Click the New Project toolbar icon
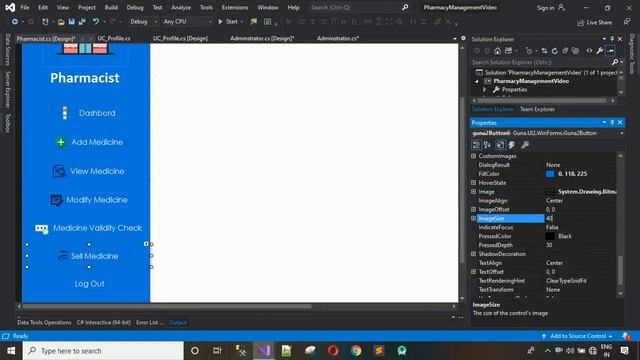 [x=45, y=22]
